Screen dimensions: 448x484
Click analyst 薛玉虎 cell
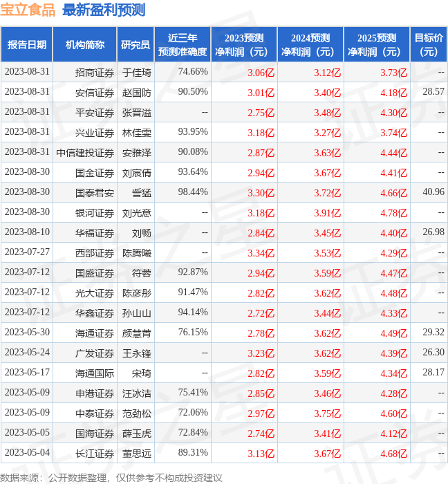[137, 434]
